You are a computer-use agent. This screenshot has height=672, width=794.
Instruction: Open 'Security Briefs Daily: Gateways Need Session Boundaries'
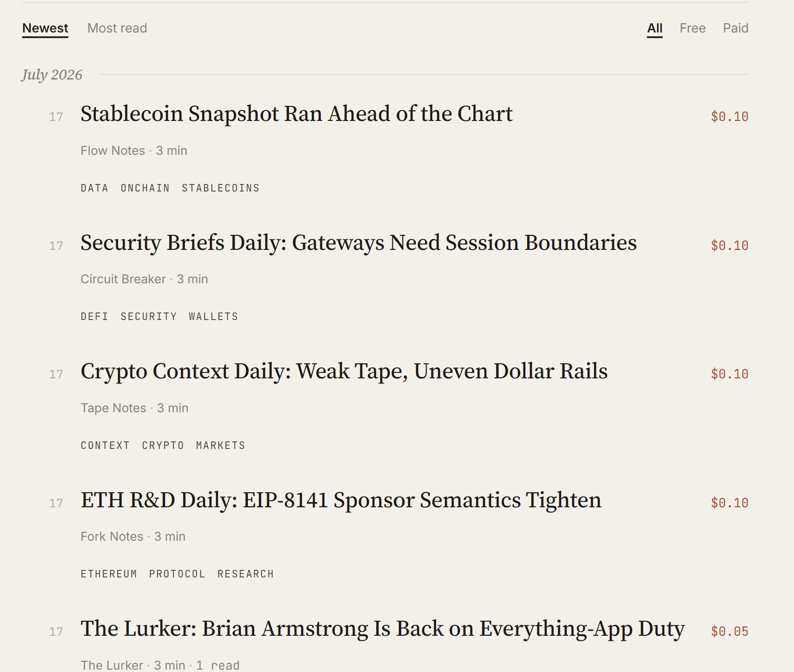(358, 243)
